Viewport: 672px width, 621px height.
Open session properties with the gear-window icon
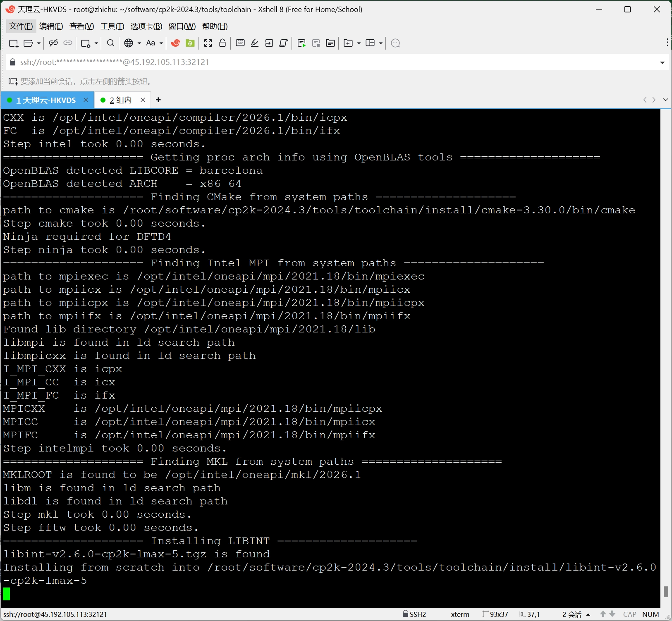(86, 43)
